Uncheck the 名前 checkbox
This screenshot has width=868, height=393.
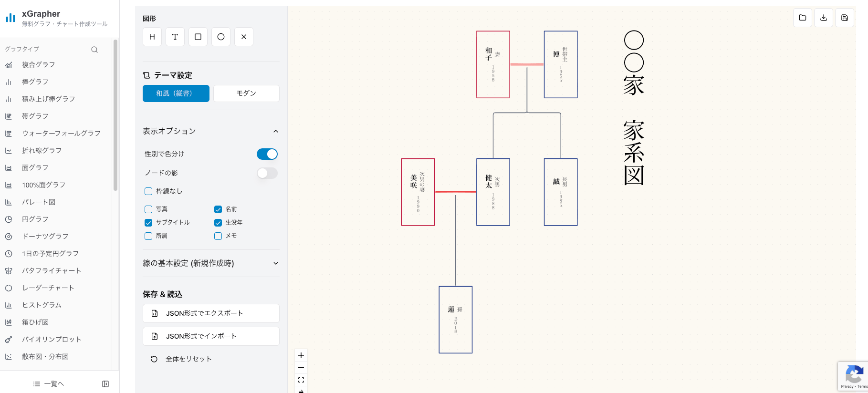coord(218,209)
